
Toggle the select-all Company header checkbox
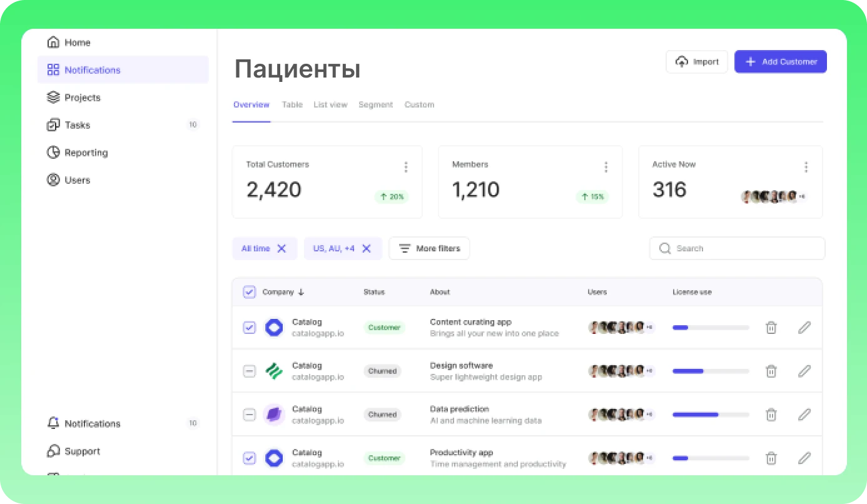click(x=249, y=292)
